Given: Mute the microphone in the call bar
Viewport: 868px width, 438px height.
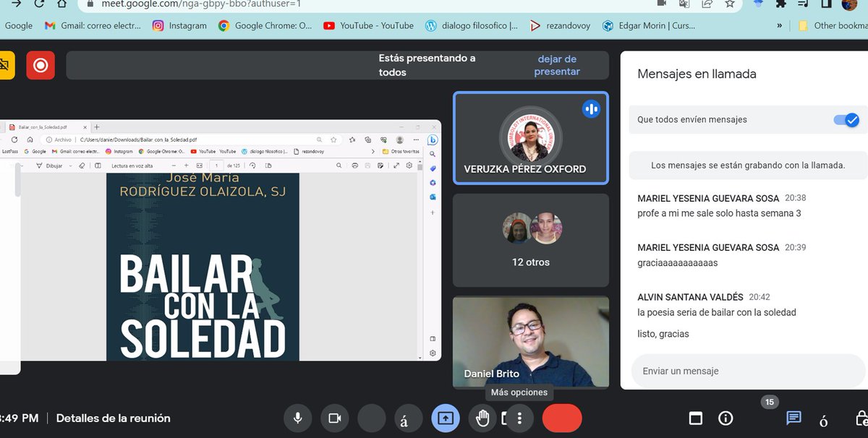Looking at the screenshot, I should 297,418.
